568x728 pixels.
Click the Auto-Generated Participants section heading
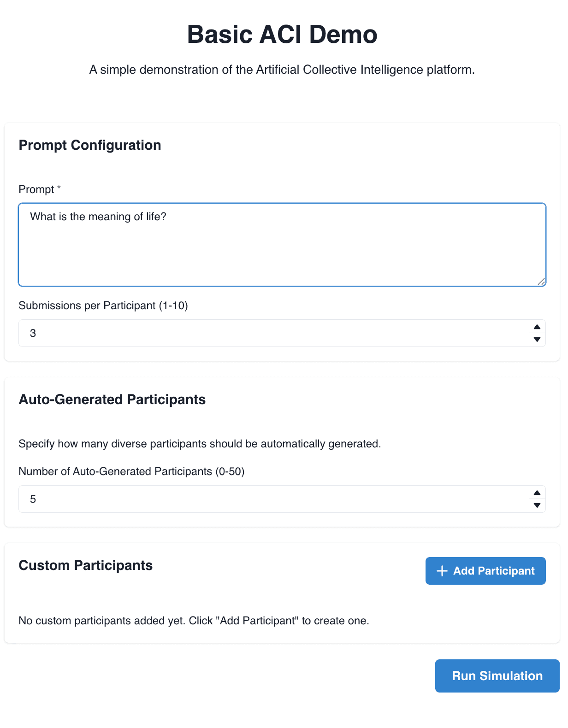(x=112, y=399)
